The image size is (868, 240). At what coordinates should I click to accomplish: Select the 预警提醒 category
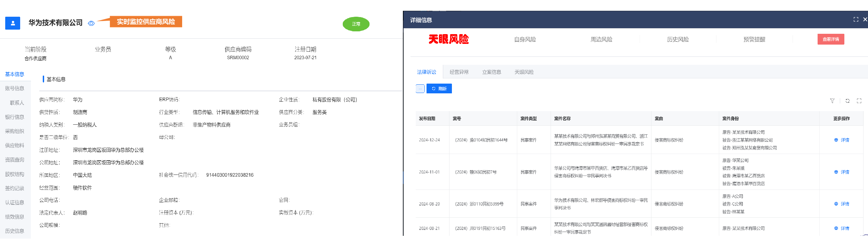754,39
